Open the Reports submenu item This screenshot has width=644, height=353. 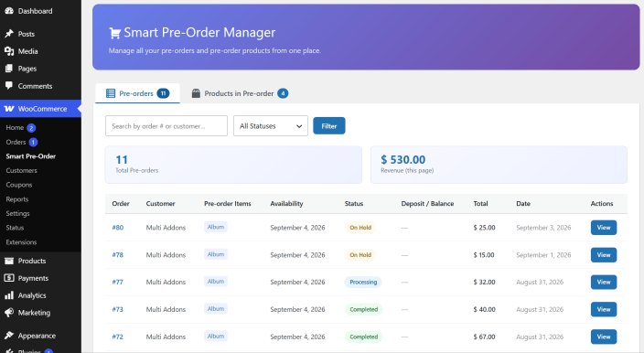click(17, 199)
